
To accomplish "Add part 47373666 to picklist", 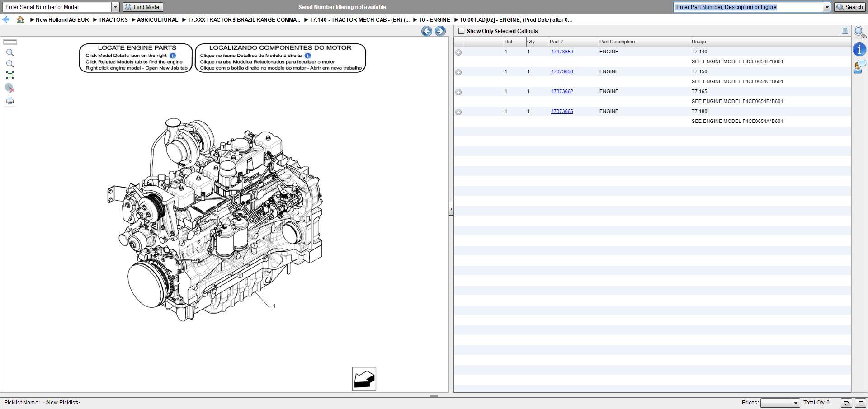I will coord(458,112).
